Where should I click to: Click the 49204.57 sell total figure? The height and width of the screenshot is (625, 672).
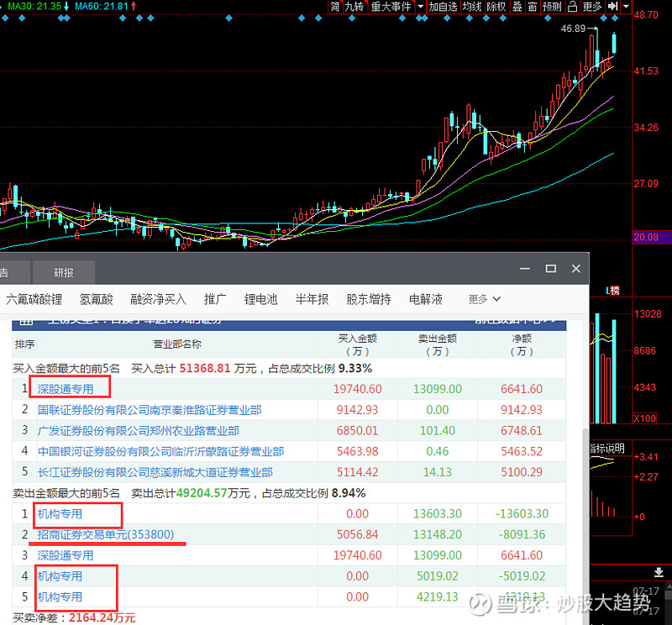[x=202, y=493]
